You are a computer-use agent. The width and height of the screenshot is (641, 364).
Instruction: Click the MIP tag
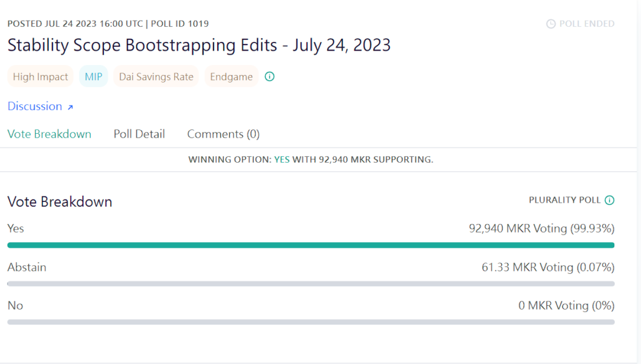[93, 77]
